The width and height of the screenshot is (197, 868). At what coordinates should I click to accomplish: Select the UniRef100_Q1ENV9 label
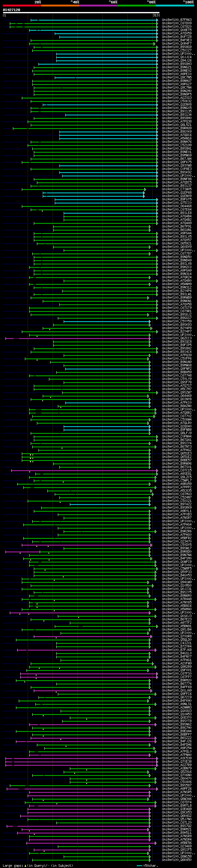tap(177, 196)
